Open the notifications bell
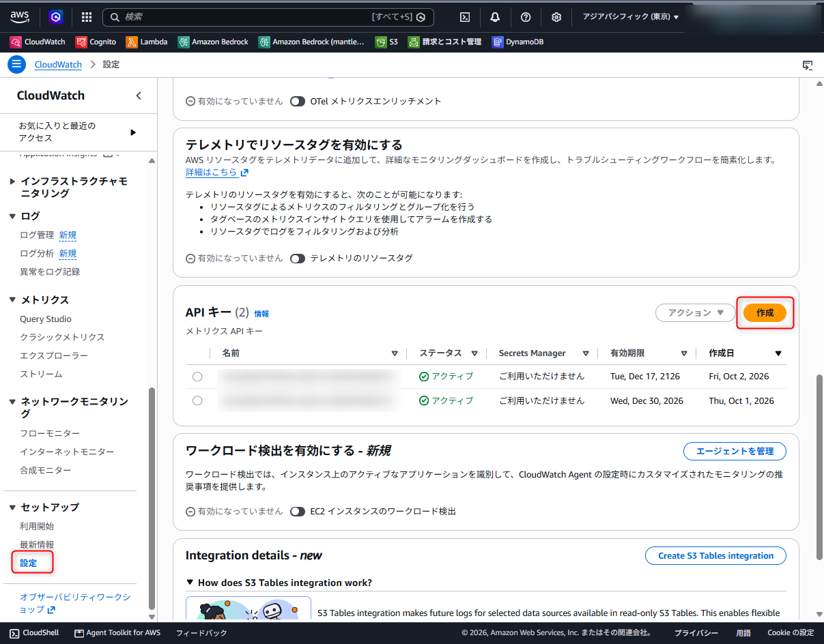Screen dimensions: 824x644 pyautogui.click(x=495, y=17)
